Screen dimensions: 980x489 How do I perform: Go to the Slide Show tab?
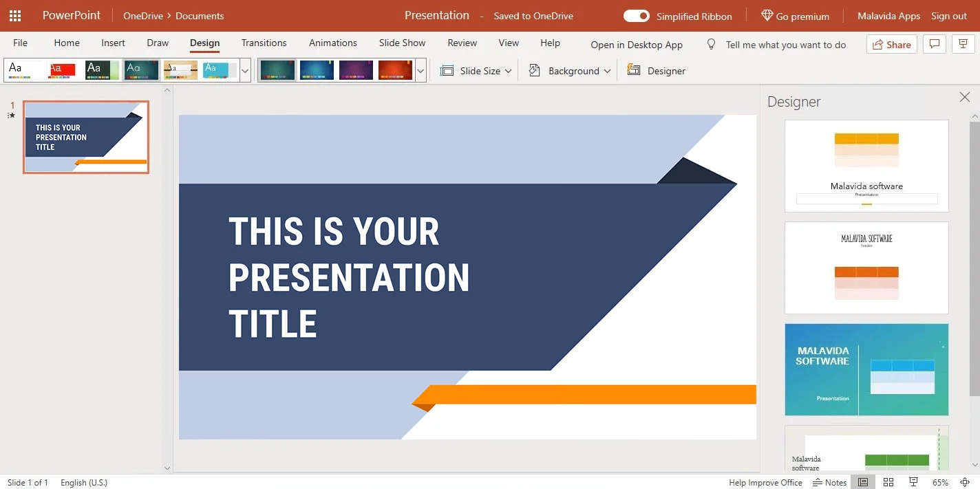402,43
